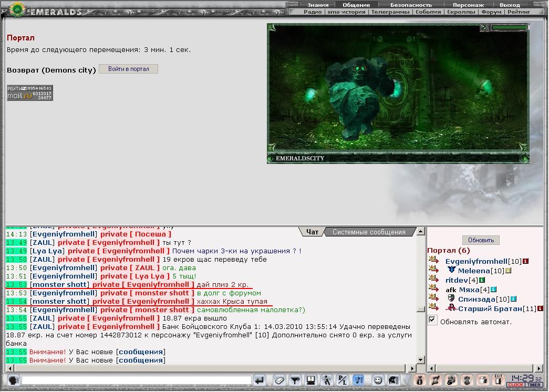
Task: Open the Знания menu
Action: 318,5
